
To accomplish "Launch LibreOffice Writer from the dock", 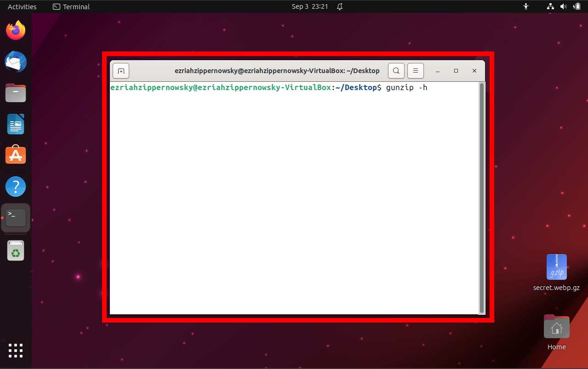I will point(15,124).
